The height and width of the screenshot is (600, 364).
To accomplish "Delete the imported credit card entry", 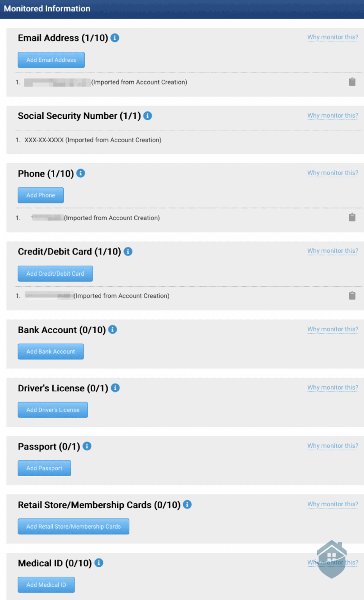I will (352, 296).
